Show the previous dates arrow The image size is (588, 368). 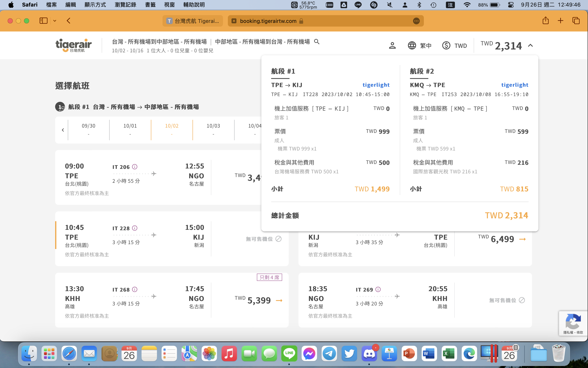63,130
